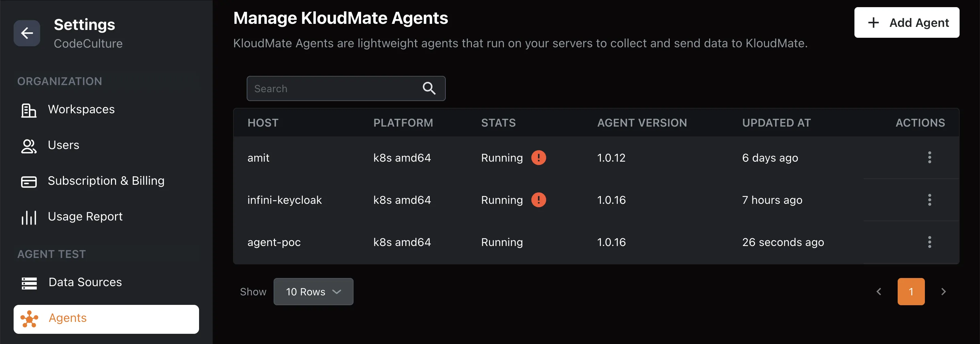The image size is (980, 344).
Task: Select the amit host name
Action: 258,158
